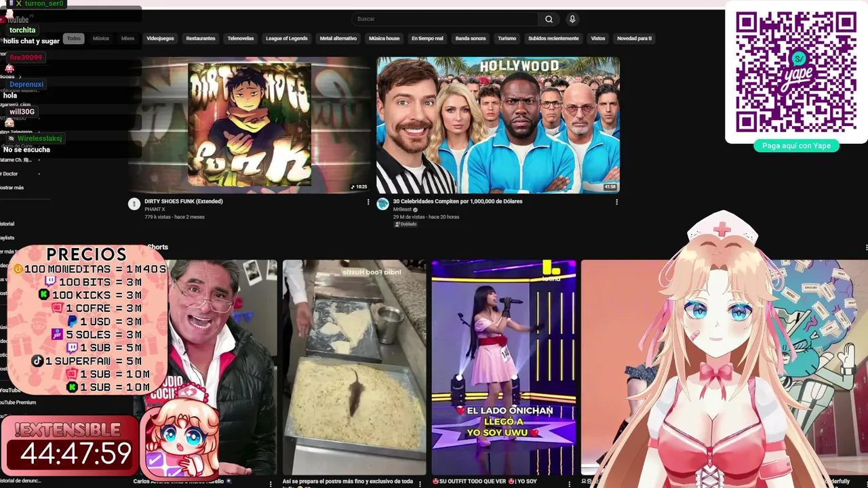Select the Videojuegos filter chip
This screenshot has height=488, width=868.
[x=160, y=39]
